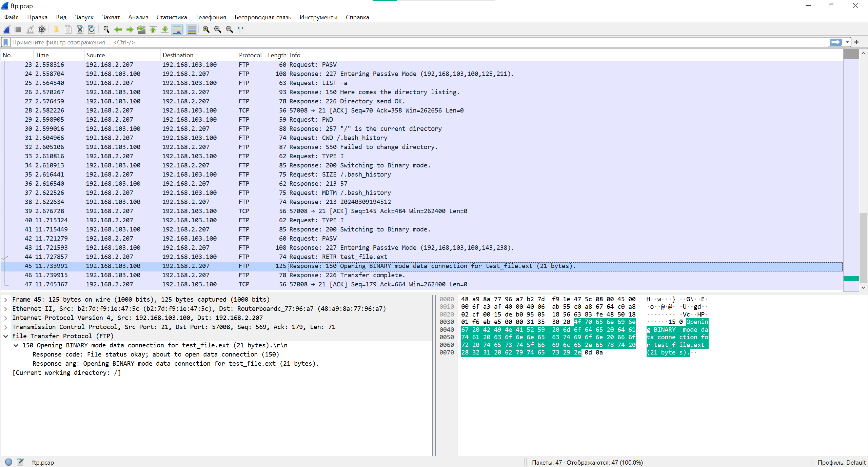Zoom in on packet list text
Screen dimensions: 868x467
pos(206,29)
